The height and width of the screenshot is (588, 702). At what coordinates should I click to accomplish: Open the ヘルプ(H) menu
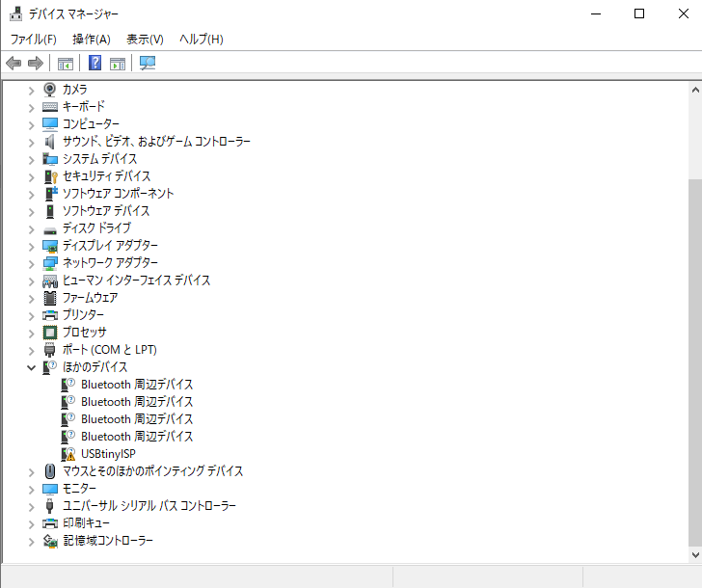tap(201, 40)
